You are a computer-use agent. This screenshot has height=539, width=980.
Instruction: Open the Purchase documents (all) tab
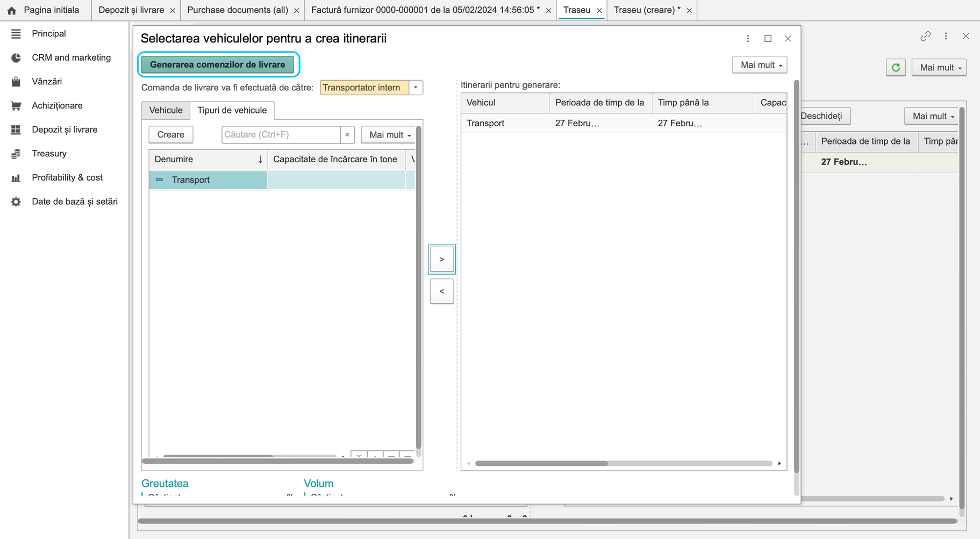(x=238, y=10)
